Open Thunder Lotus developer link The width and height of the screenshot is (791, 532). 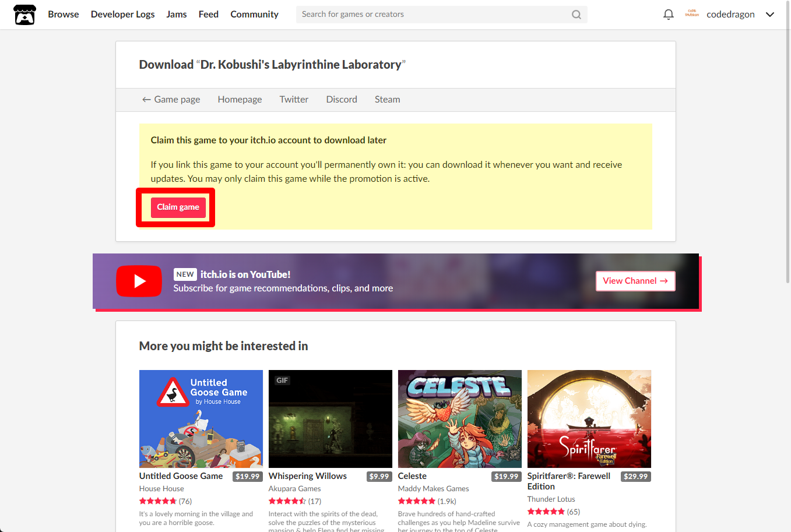click(x=551, y=499)
